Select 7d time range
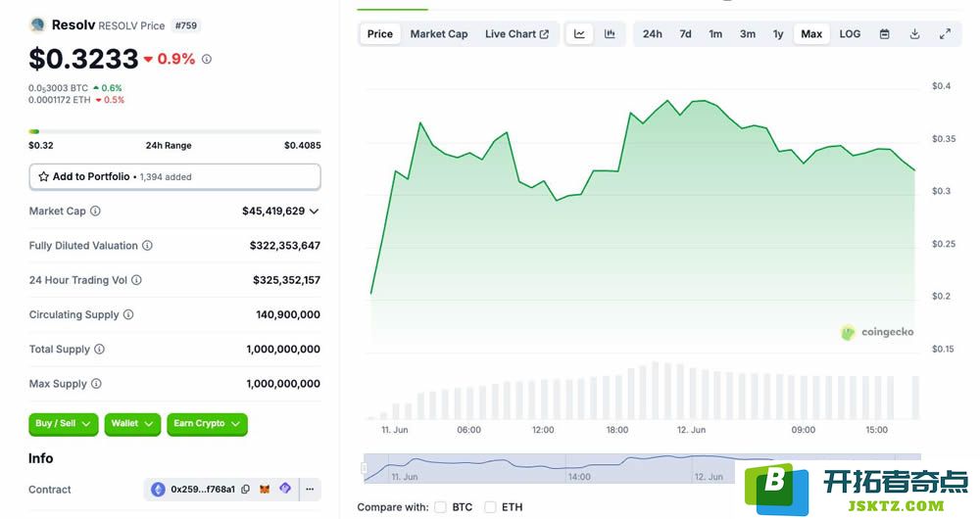This screenshot has height=519, width=980. [x=685, y=33]
